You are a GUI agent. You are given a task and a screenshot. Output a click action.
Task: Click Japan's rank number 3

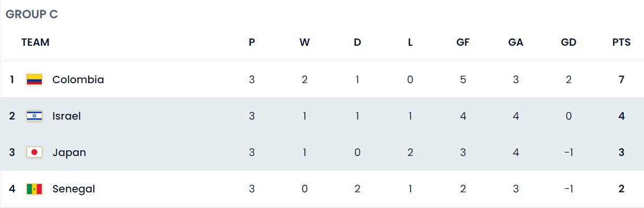(12, 152)
